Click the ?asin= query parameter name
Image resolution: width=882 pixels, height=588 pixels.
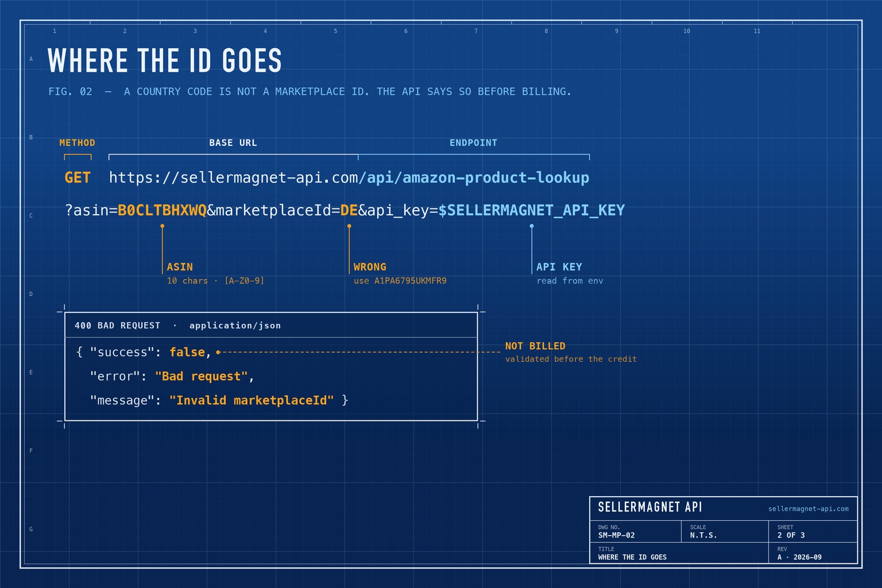coord(91,210)
